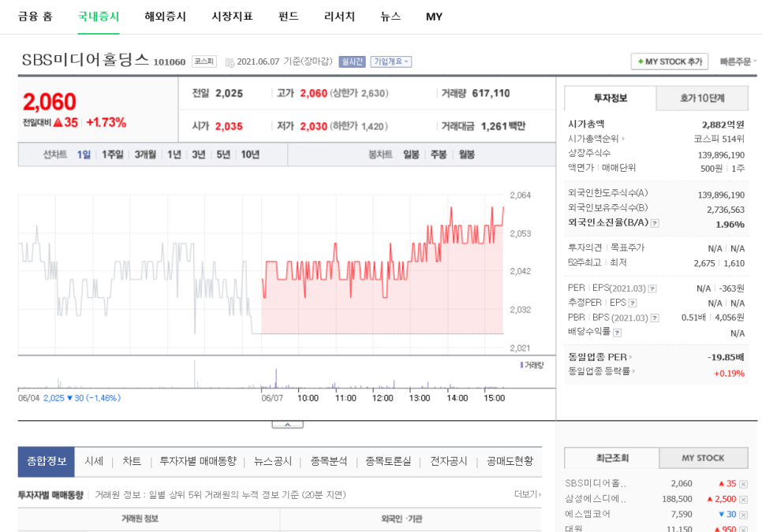Click the calendar icon before 2021.06.07

230,62
